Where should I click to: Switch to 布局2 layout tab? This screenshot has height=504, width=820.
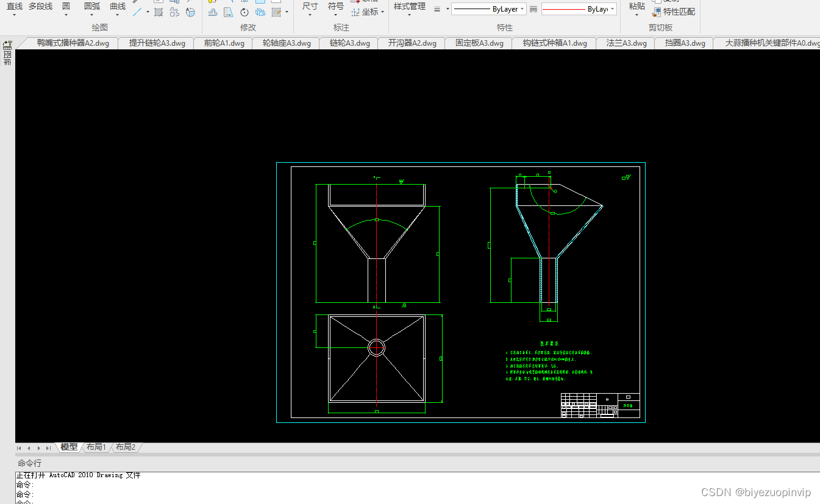[126, 447]
